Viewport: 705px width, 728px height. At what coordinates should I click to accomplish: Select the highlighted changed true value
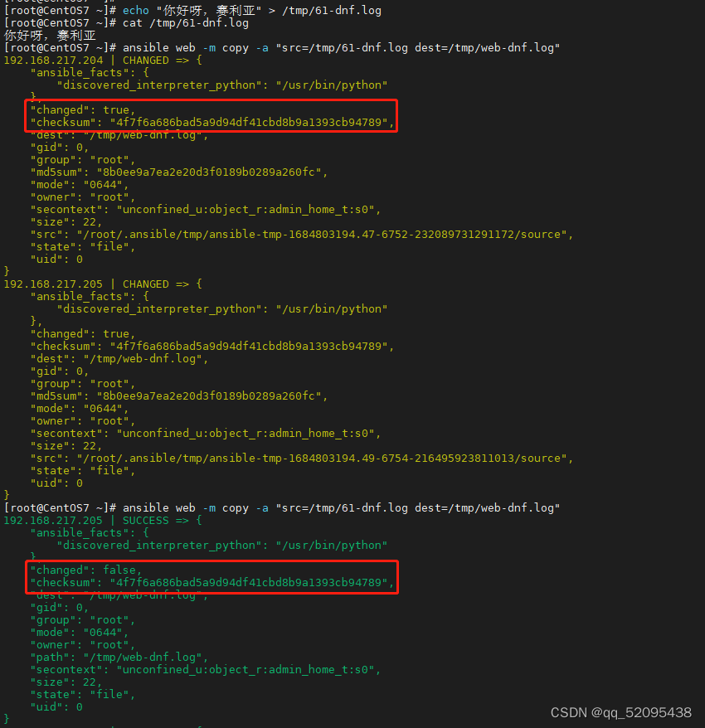coord(87,109)
